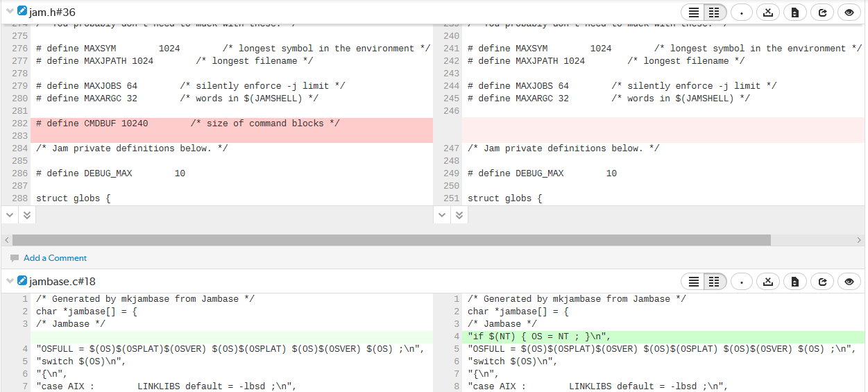Click the scrollbar's right arrow under jam.h

(x=859, y=240)
